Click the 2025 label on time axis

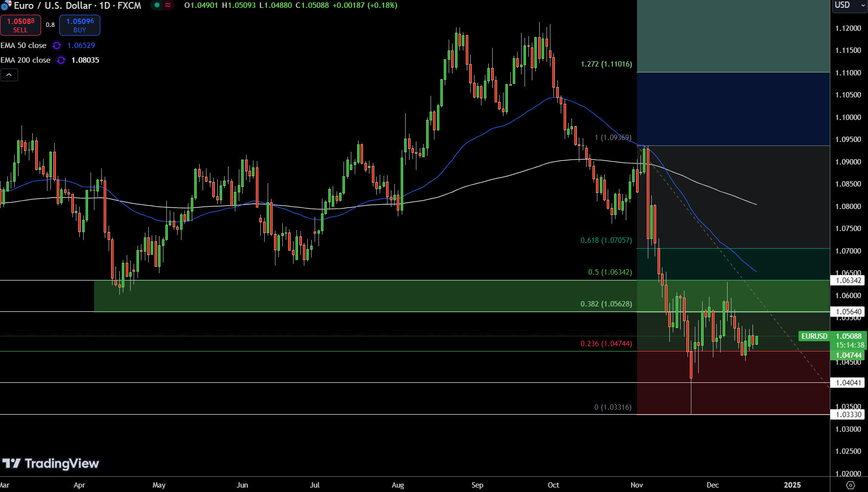click(792, 485)
